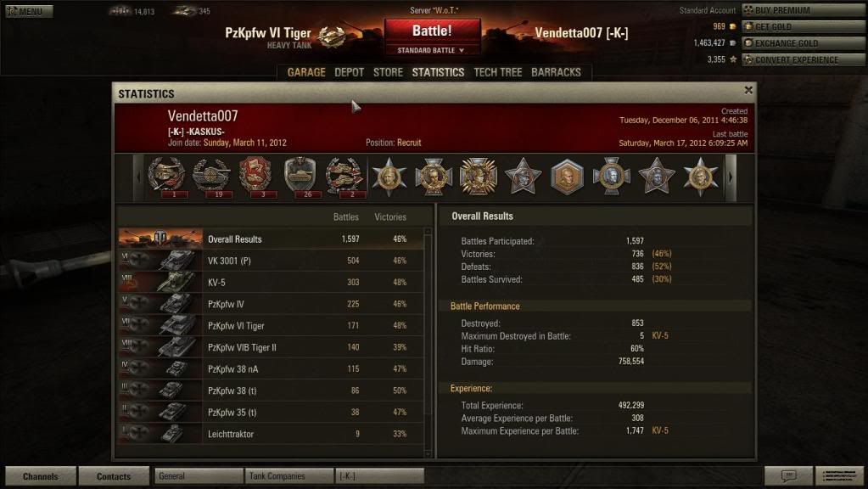Open the Standard Battle mode dropdown
Image resolution: width=868 pixels, height=489 pixels.
tap(431, 50)
